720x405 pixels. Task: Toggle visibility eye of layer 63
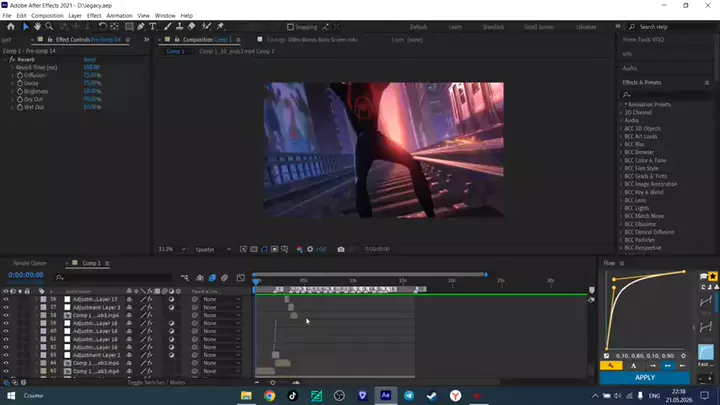point(6,355)
